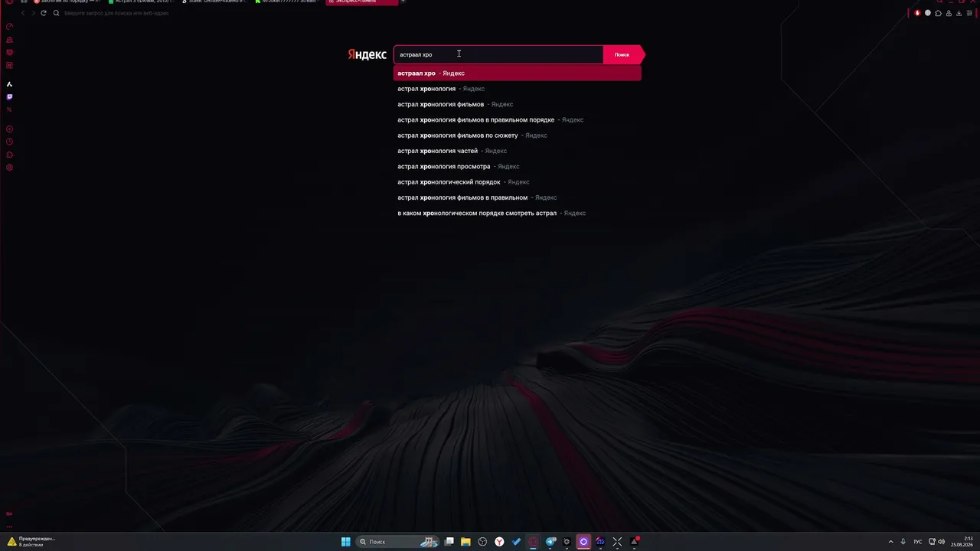
Task: Open Yandex Browser from the taskbar
Action: (x=499, y=542)
